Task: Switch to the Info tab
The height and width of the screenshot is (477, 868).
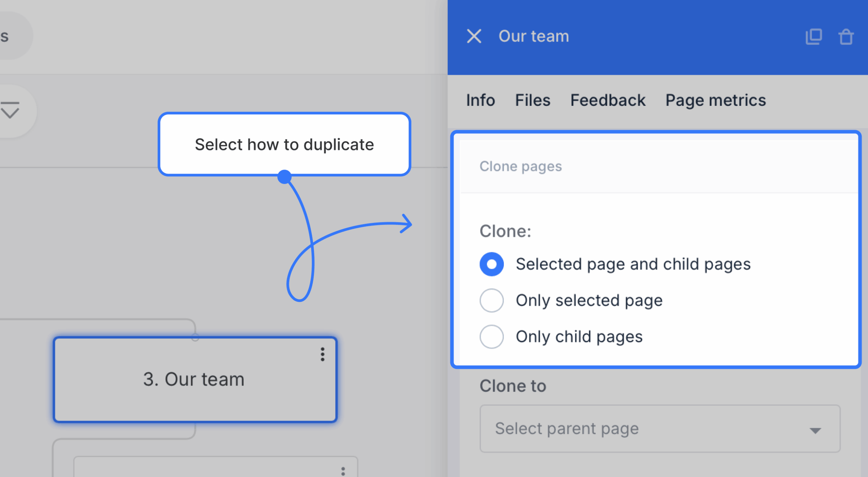Action: click(x=480, y=100)
